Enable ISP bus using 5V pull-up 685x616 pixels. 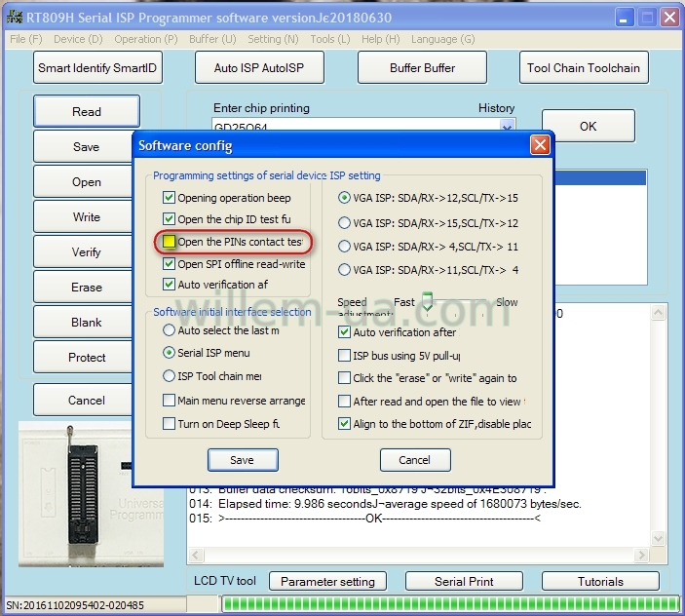click(344, 355)
